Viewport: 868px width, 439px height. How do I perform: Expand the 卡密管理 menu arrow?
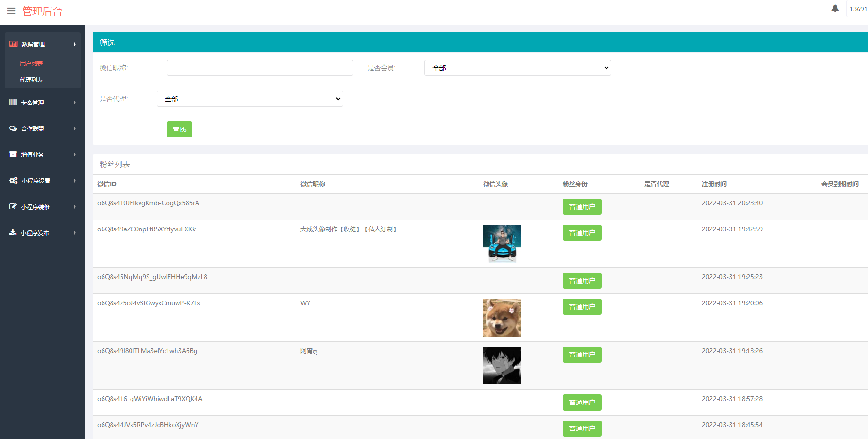point(75,102)
